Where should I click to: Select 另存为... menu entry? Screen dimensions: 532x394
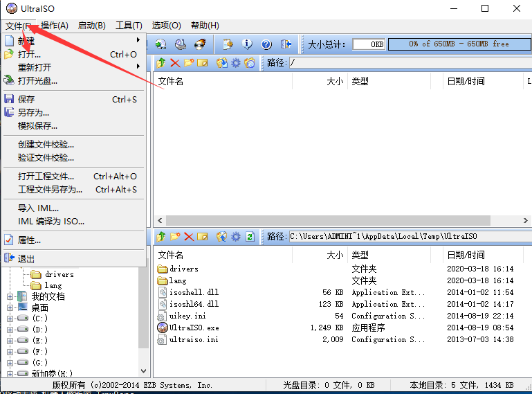[74, 112]
